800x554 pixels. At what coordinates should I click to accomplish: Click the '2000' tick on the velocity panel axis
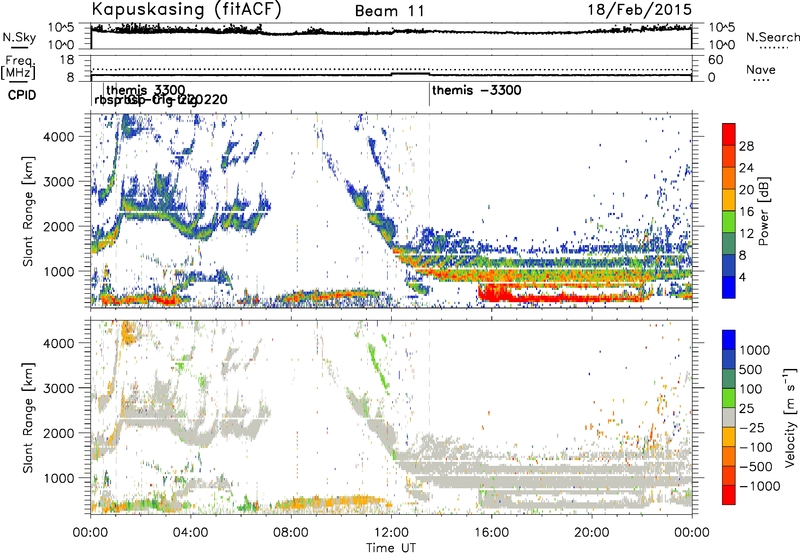(59, 433)
